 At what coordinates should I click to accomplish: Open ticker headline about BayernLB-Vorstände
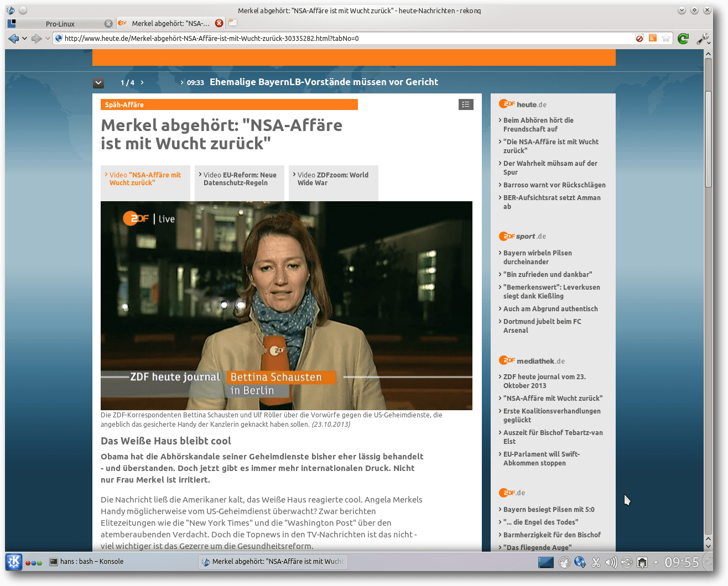324,82
